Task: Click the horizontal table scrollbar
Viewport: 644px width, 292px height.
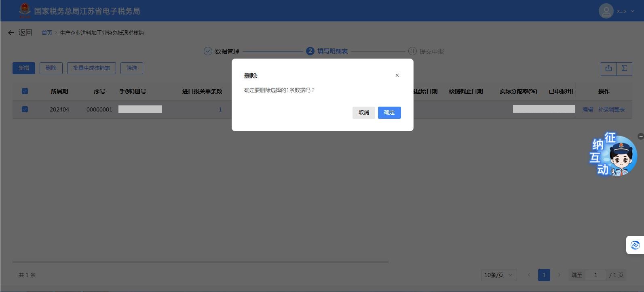Action: 200,262
